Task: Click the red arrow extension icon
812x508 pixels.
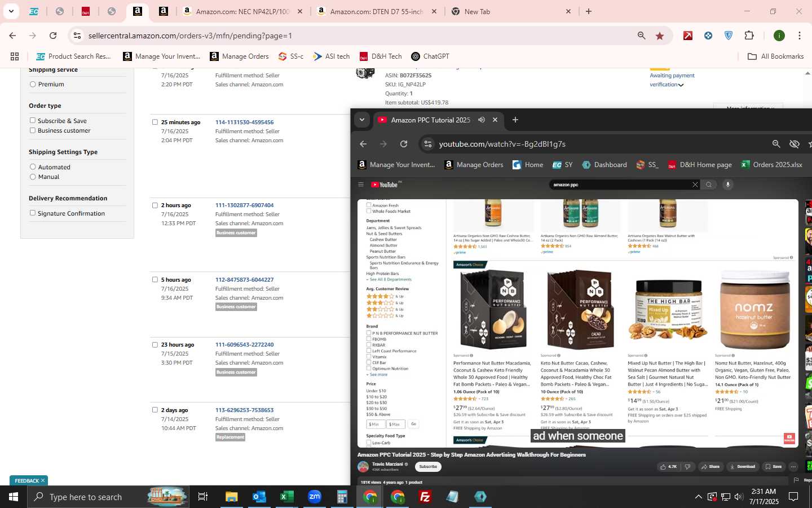Action: 688,36
